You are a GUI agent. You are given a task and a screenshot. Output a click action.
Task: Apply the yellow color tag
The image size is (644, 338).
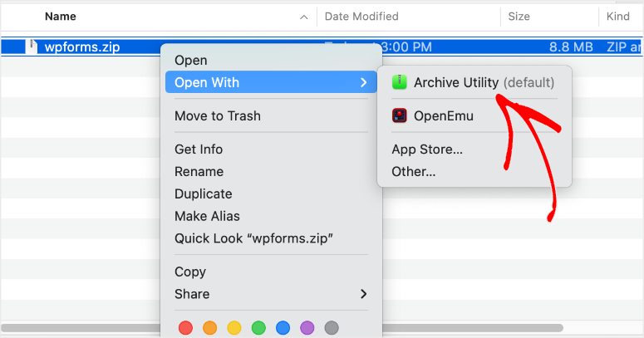(234, 328)
